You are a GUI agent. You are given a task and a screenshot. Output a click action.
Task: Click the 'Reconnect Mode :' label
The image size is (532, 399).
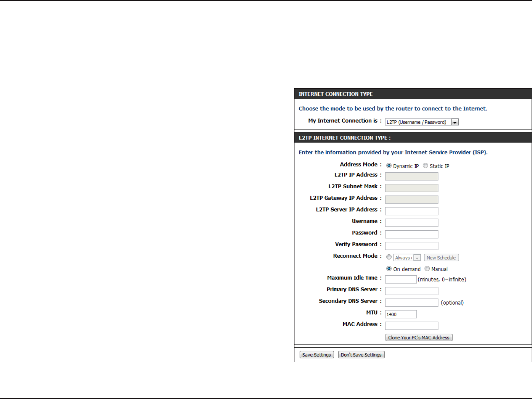[x=357, y=256]
